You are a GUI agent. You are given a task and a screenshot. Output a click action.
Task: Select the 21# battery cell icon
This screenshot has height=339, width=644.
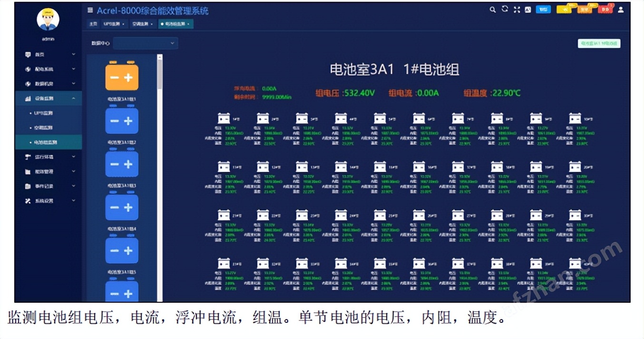tap(224, 215)
